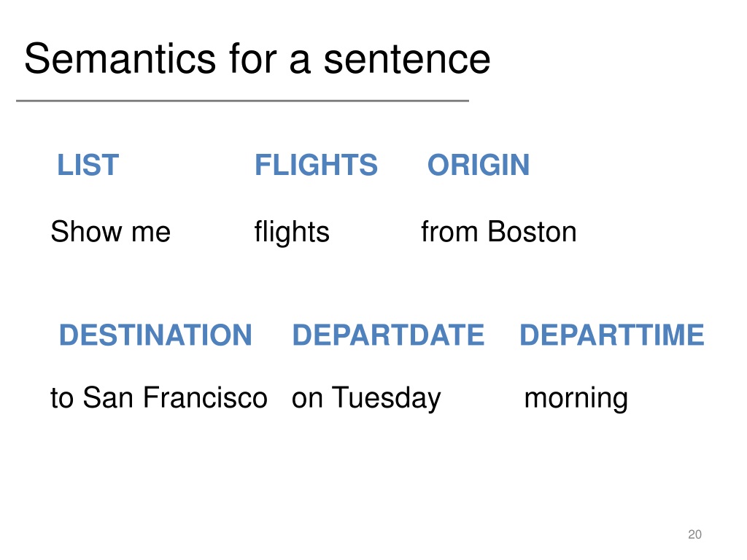Viewport: 747px width, 560px height.
Task: Click the word Francisco
Action: (205, 397)
